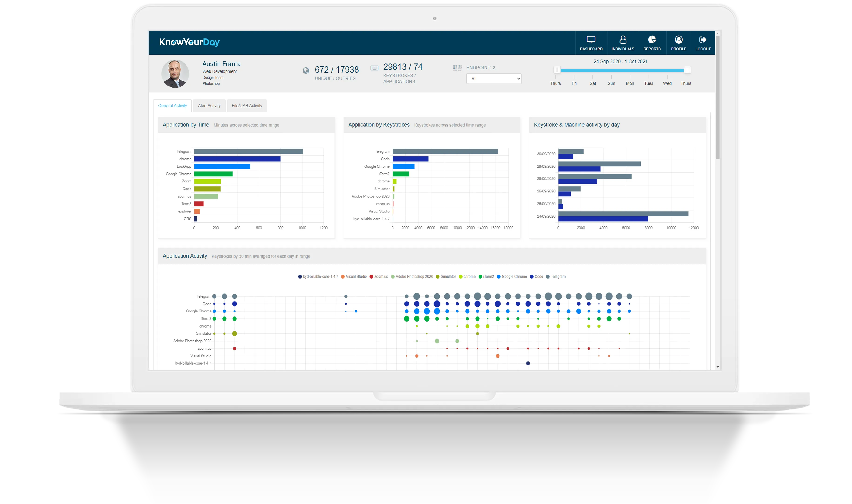Open the Reports pie chart icon
Screen dimensions: 852x504
[652, 40]
